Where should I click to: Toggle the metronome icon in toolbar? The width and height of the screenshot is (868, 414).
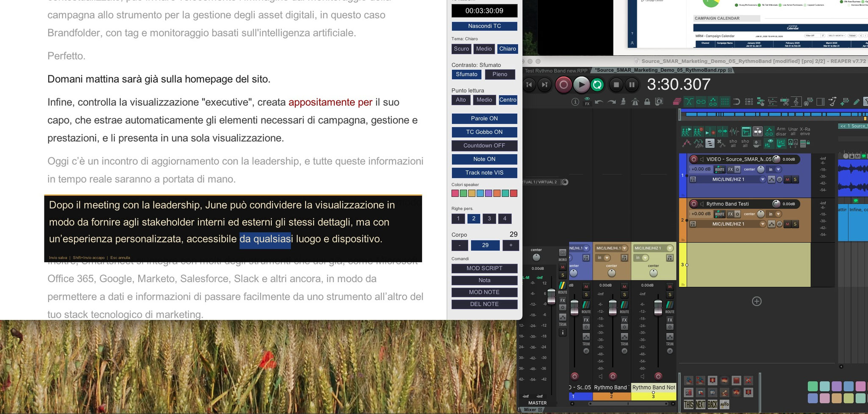tap(635, 102)
